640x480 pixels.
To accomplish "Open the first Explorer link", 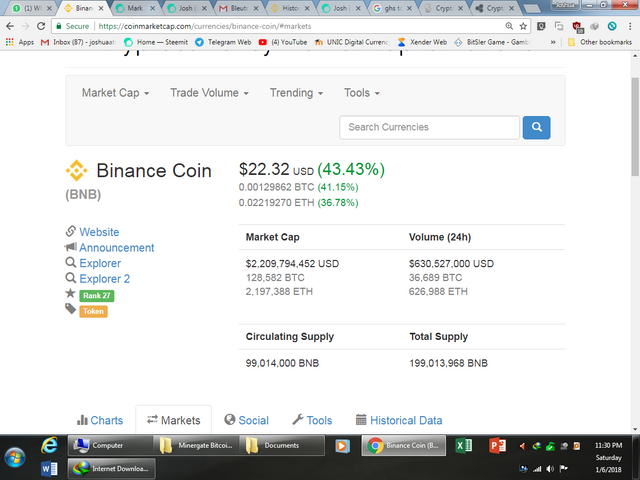I will pyautogui.click(x=100, y=263).
